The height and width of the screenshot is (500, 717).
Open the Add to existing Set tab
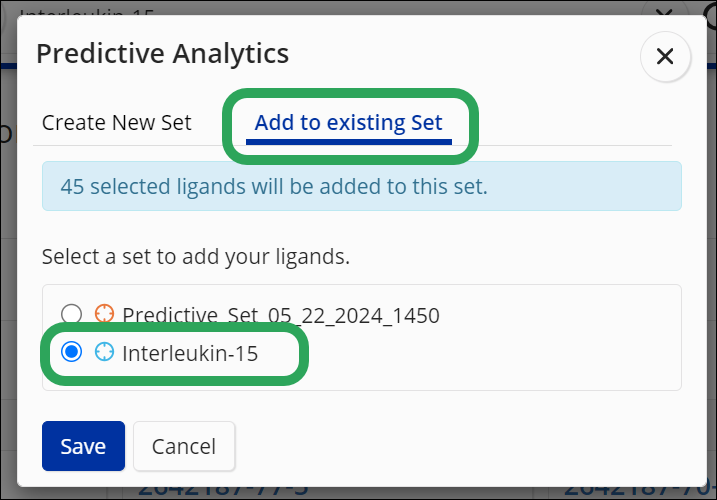(348, 123)
